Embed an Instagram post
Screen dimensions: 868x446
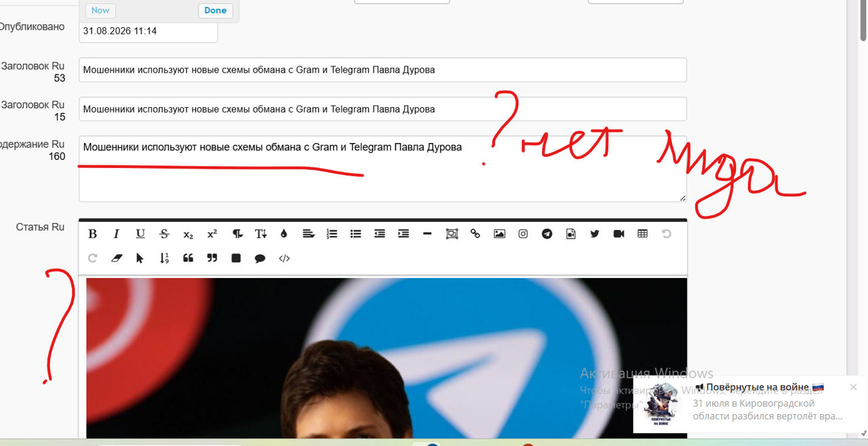pyautogui.click(x=523, y=234)
